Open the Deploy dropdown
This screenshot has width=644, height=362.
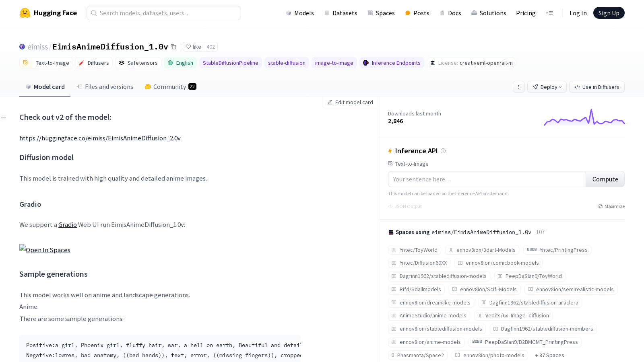[x=547, y=87]
